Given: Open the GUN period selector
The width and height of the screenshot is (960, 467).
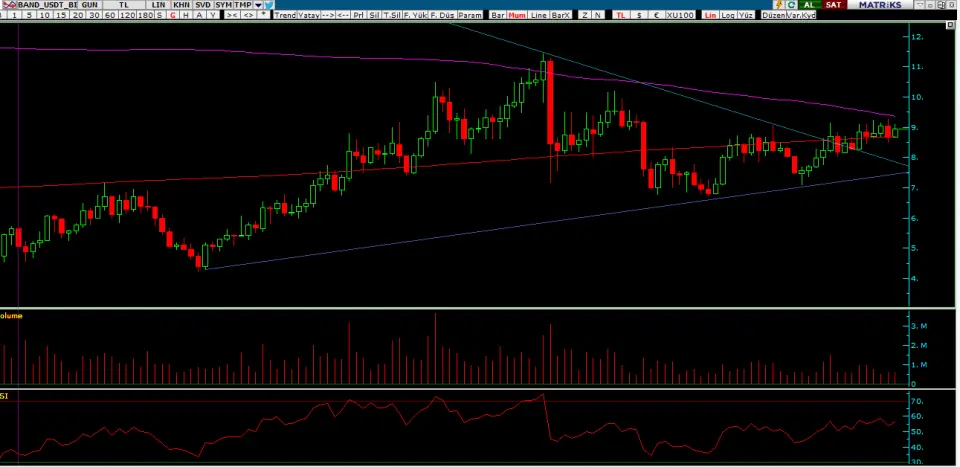Looking at the screenshot, I should coord(89,5).
